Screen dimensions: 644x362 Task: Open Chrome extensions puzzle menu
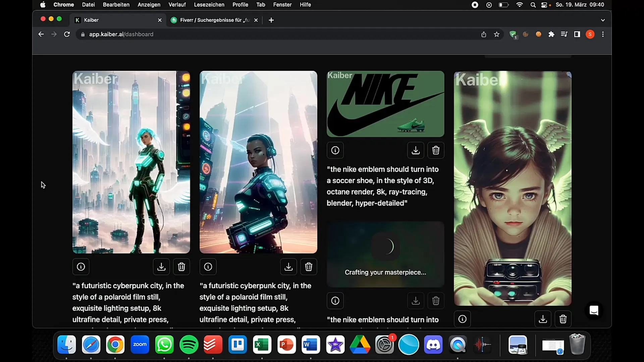551,34
